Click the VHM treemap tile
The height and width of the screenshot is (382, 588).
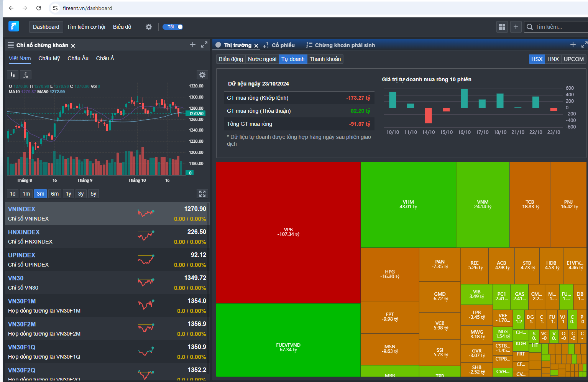(x=408, y=204)
